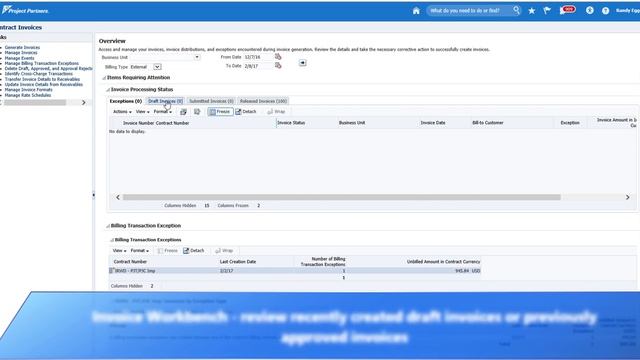Screen dimensions: 640x360
Task: Click the tasks pane horizontal scrollbar
Action: (x=35, y=102)
